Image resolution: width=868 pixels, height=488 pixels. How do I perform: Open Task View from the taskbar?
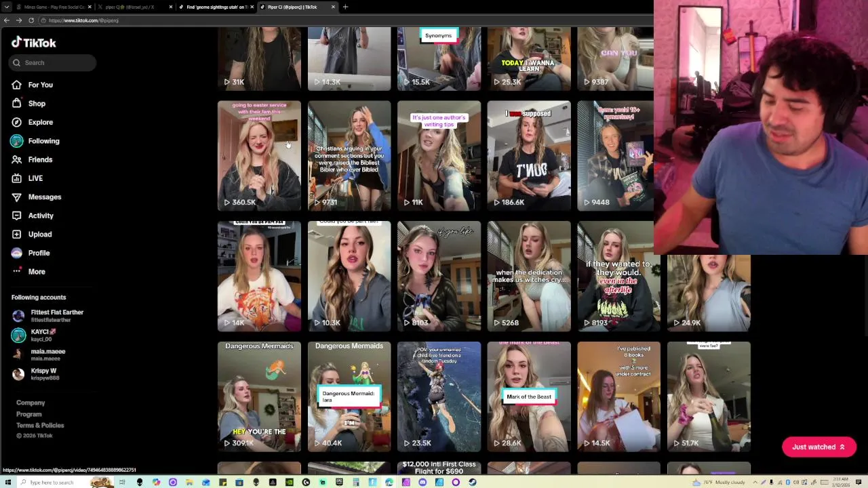pos(122,482)
